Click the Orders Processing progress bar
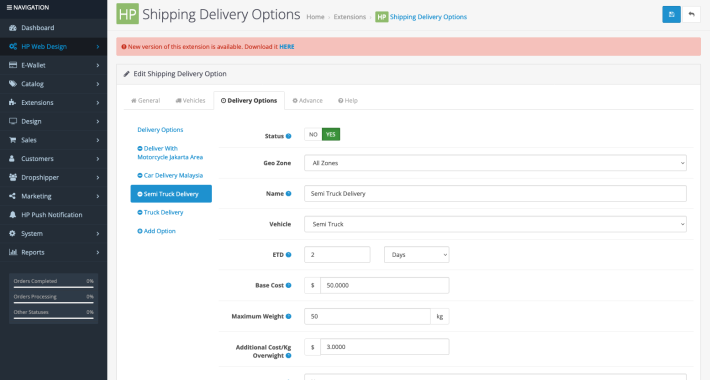This screenshot has width=710, height=380. click(53, 303)
